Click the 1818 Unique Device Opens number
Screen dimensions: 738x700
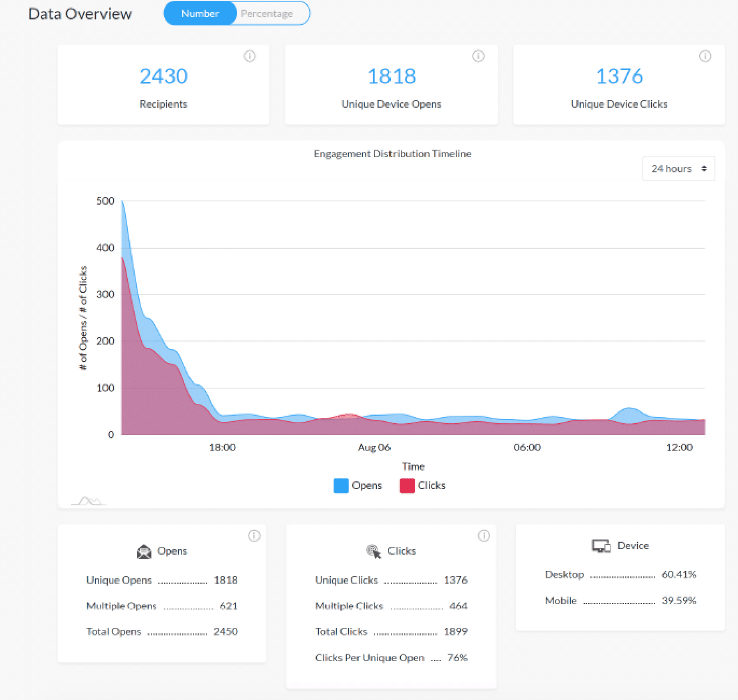(392, 76)
